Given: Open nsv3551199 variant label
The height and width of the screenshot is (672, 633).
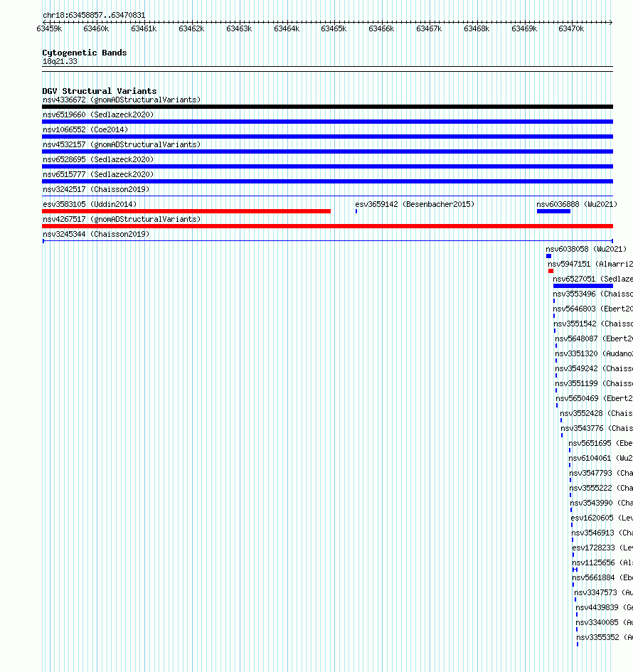Looking at the screenshot, I should pos(594,383).
